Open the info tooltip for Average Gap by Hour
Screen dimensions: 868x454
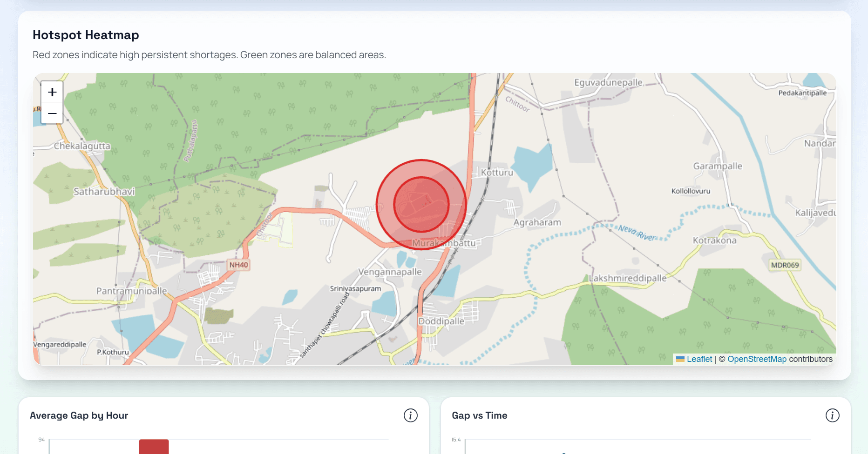point(410,415)
